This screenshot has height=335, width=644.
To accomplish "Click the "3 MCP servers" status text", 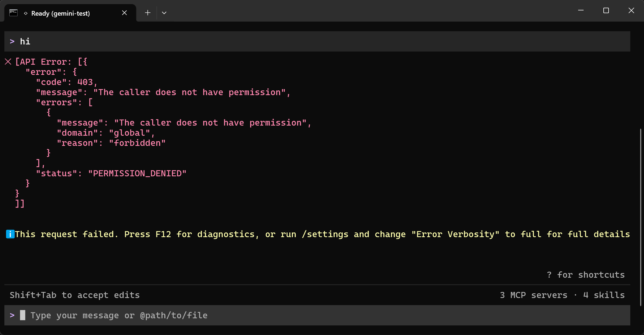I will click(x=533, y=295).
